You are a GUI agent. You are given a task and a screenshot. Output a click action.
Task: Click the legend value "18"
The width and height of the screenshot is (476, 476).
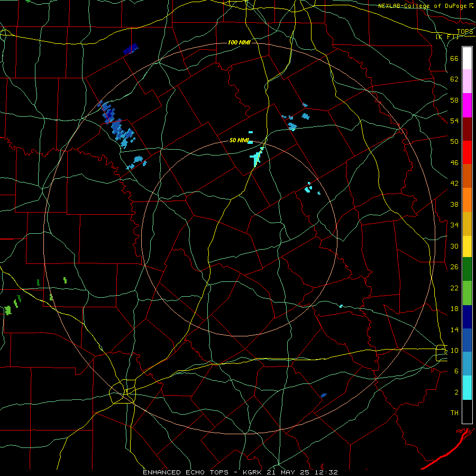[454, 309]
